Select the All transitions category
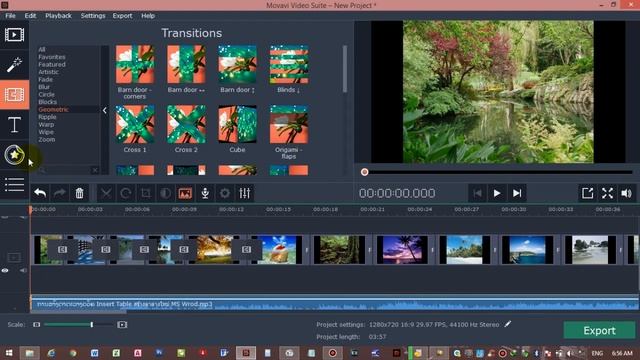Screen dimensions: 640x360 pyautogui.click(x=42, y=49)
